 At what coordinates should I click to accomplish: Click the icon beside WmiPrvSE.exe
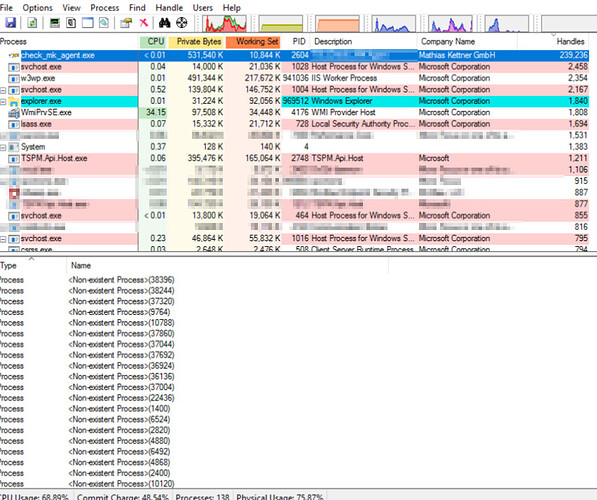pos(14,113)
